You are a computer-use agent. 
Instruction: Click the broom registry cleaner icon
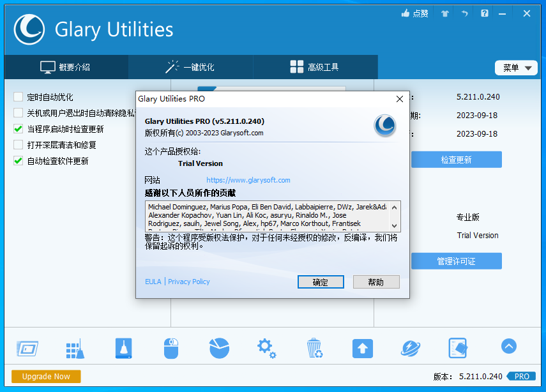(x=75, y=349)
